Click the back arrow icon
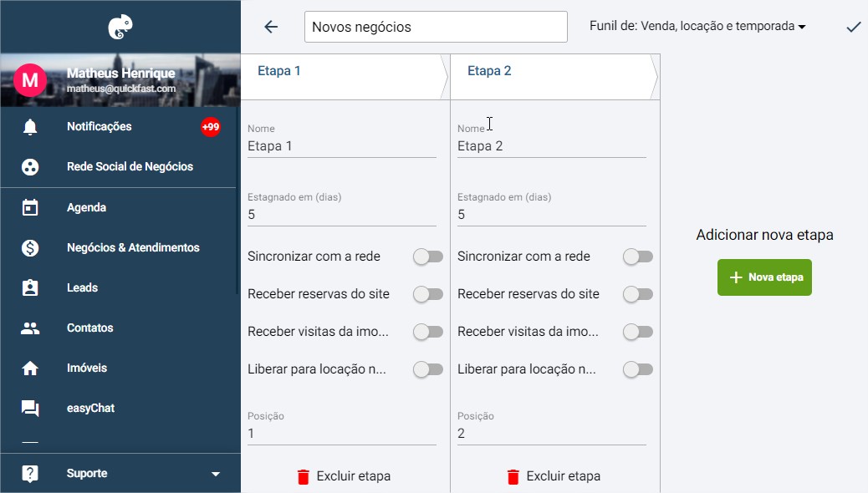The image size is (868, 493). coord(271,27)
